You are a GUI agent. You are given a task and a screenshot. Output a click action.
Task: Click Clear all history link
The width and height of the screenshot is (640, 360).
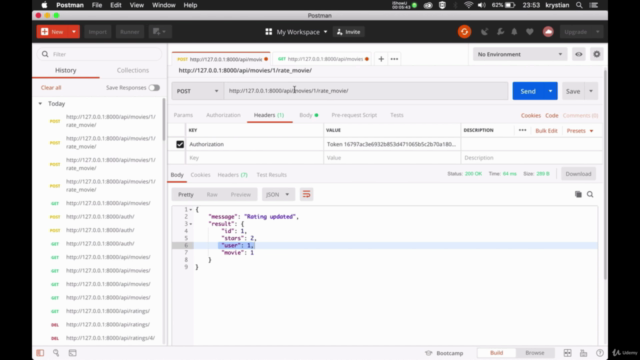(x=51, y=88)
